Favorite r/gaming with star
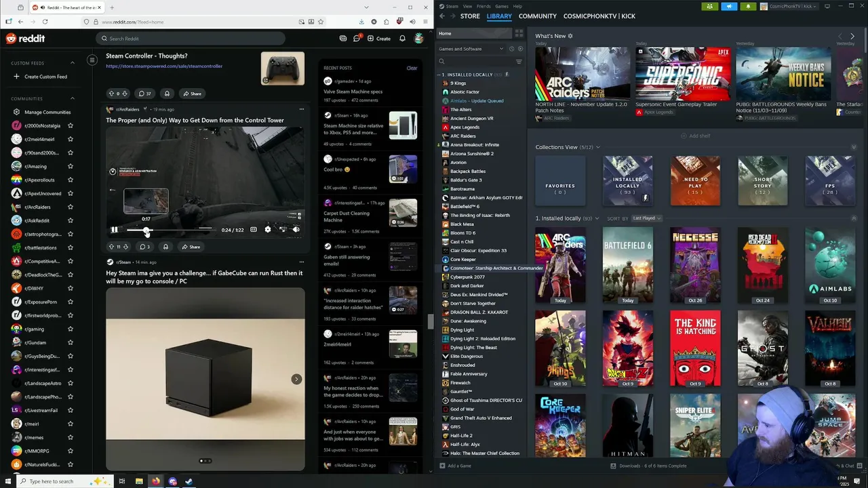 point(71,329)
